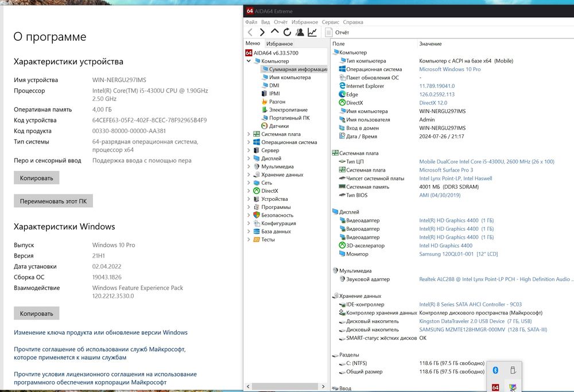
Task: Switch to the Меню tab
Action: click(253, 43)
